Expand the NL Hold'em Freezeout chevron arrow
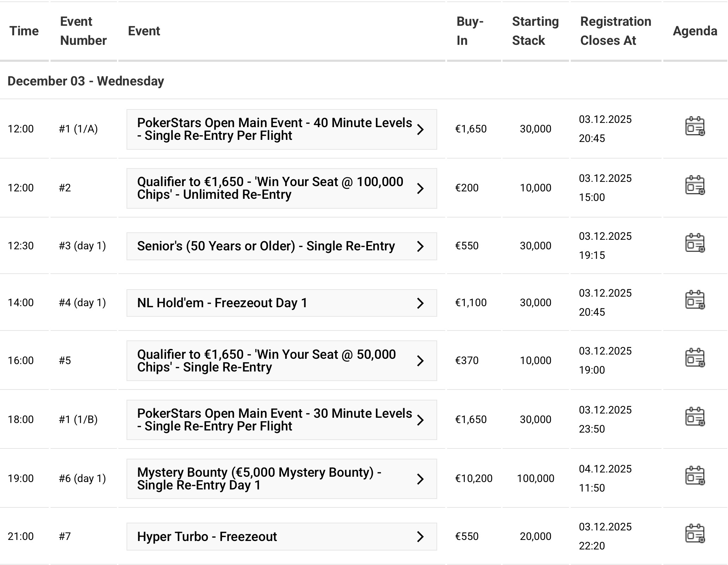The width and height of the screenshot is (728, 565). tap(420, 303)
